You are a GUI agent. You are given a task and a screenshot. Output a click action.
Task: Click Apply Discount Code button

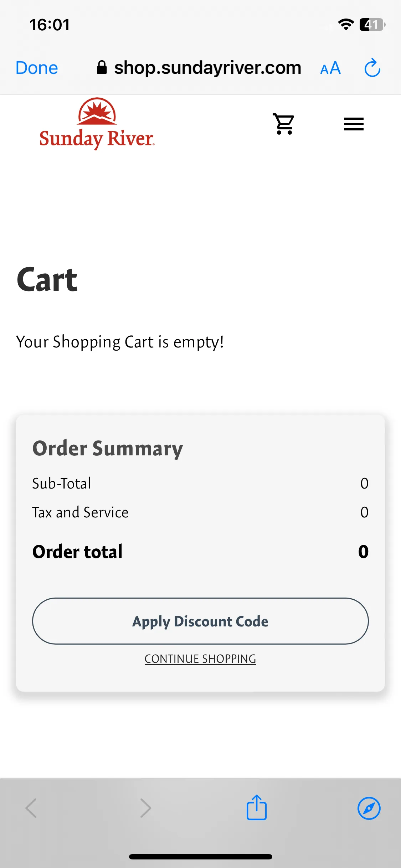point(200,621)
